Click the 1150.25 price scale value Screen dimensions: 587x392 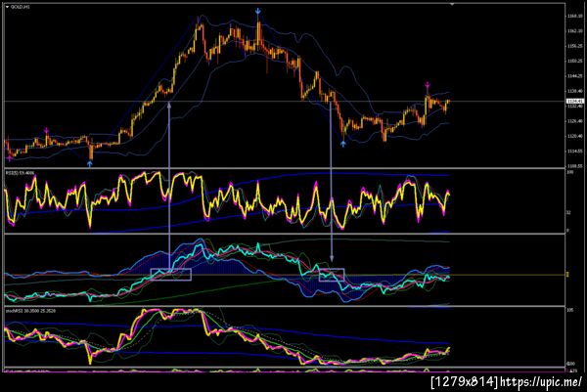point(574,61)
